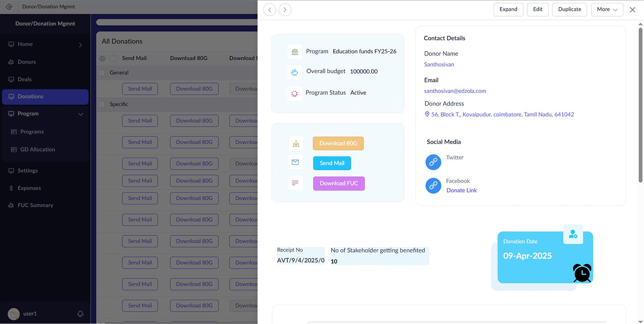Click the download tray icon beside Download 80G

(x=296, y=143)
